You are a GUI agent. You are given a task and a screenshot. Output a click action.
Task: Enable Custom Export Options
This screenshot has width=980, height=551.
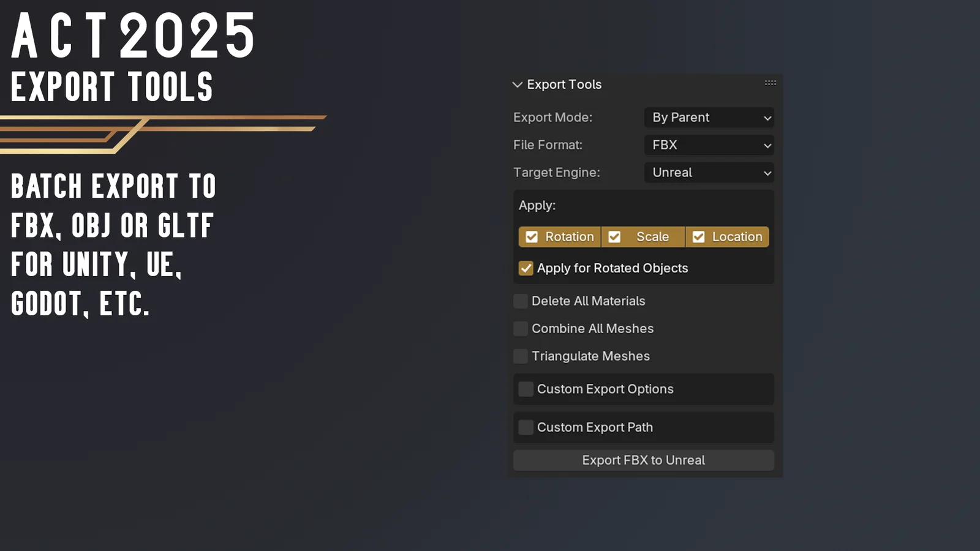(x=525, y=389)
